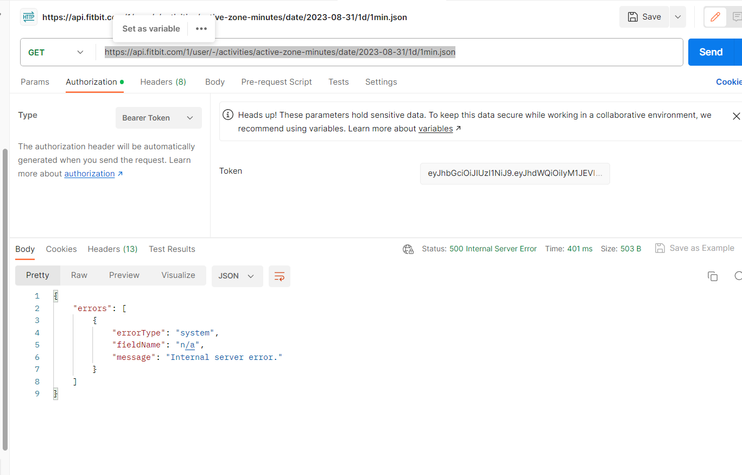Click the info icon in Heads up banner
The width and height of the screenshot is (742, 475).
228,114
